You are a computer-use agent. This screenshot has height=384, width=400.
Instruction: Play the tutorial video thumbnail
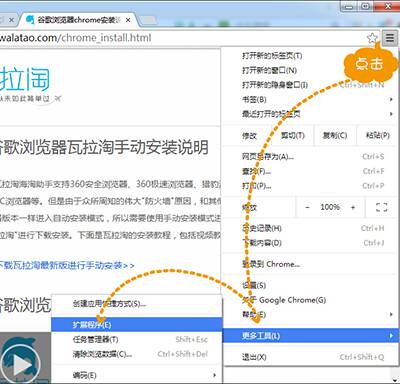20,365
